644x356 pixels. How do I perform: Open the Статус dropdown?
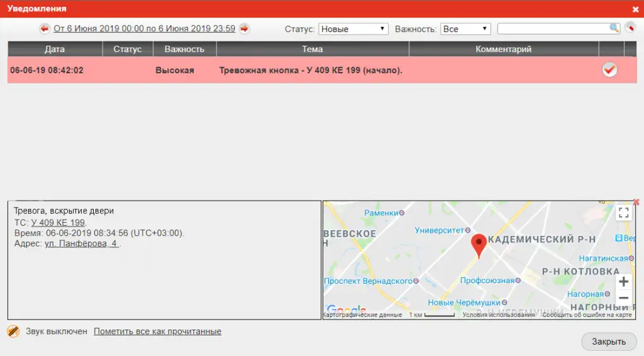tap(353, 29)
